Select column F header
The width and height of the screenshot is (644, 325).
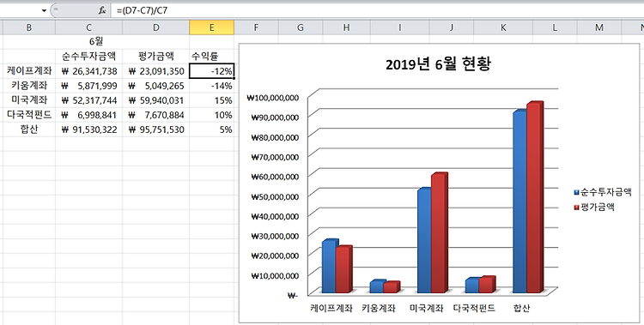coord(256,27)
